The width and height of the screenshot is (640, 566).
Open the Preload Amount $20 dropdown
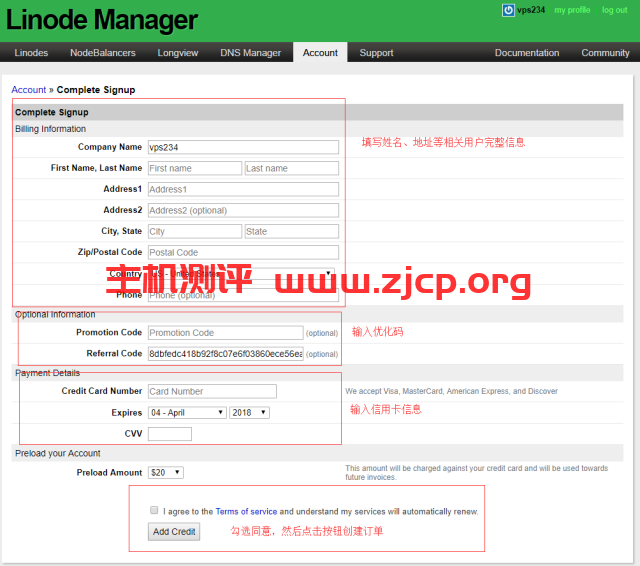click(x=166, y=473)
